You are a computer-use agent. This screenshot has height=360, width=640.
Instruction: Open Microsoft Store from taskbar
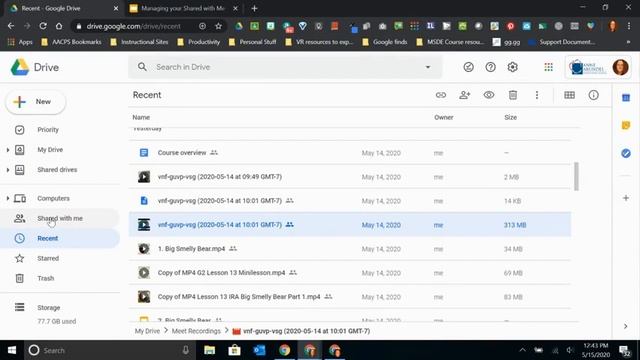[x=234, y=350]
